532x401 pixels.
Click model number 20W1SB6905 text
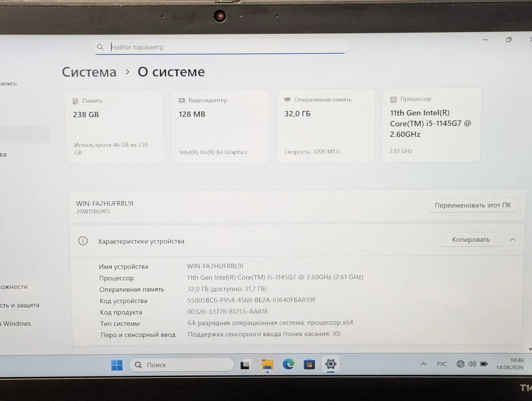tap(93, 211)
